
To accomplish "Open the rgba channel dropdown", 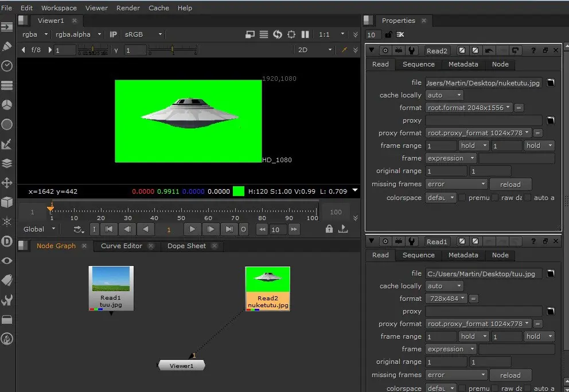I will point(34,34).
